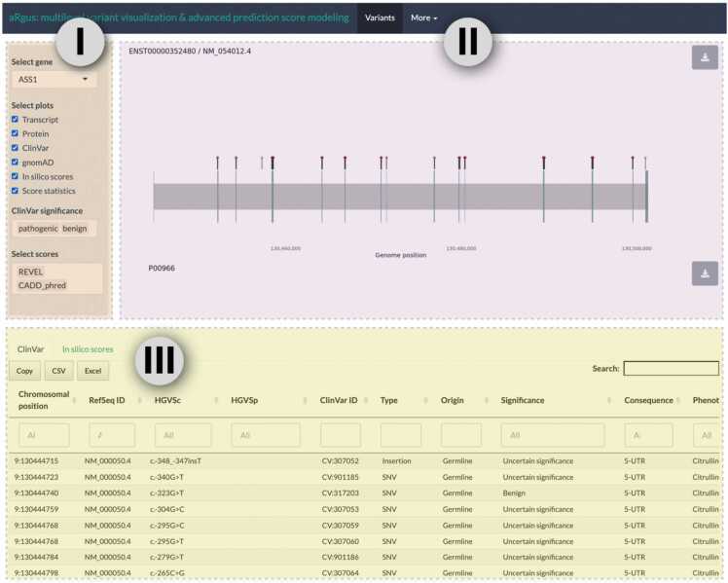Uncheck the ClinVar plot checkbox
Viewport: 728px width, 583px height.
pyautogui.click(x=16, y=148)
